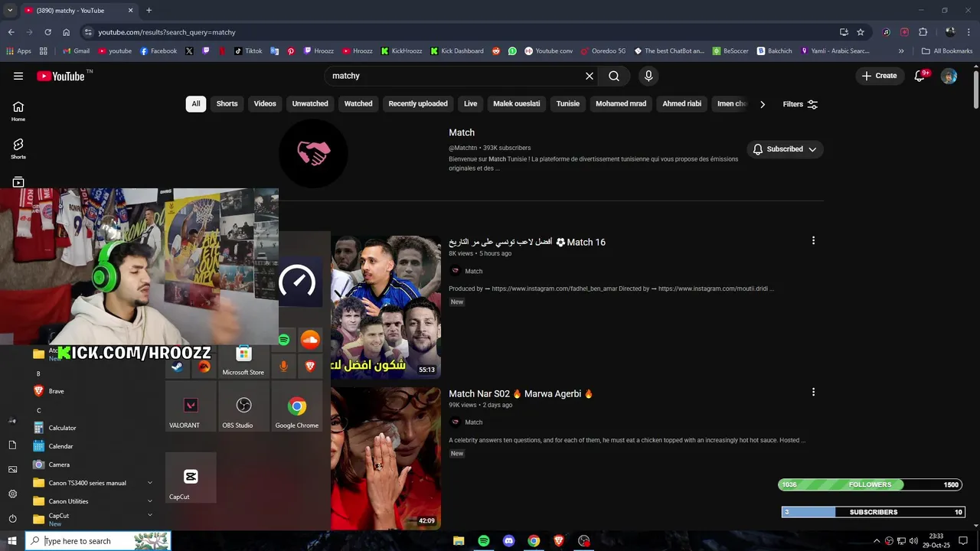Screen dimensions: 980x551
Task: Open the Chrome tab search dropdown
Action: tap(10, 10)
